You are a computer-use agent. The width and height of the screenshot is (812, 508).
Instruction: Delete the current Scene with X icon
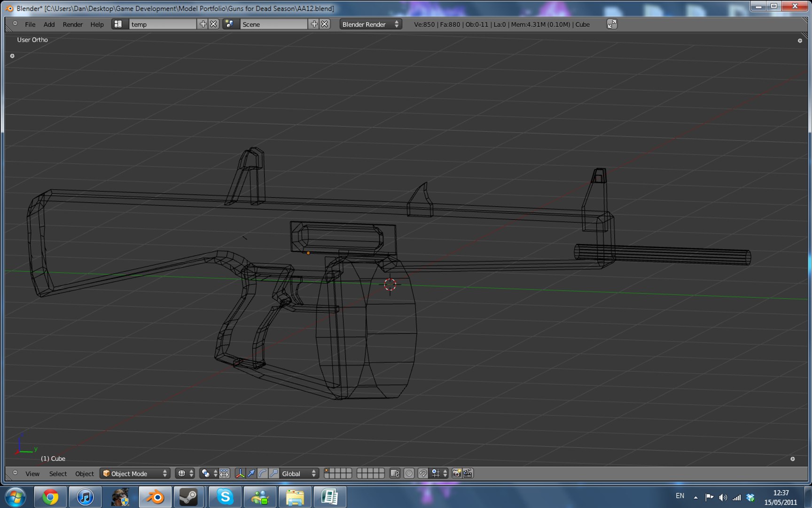click(324, 24)
